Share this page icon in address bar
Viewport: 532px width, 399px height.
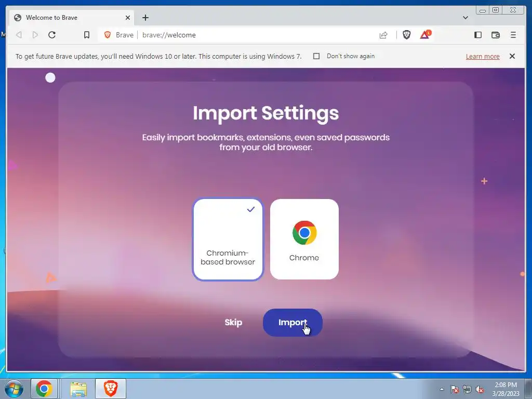click(383, 35)
